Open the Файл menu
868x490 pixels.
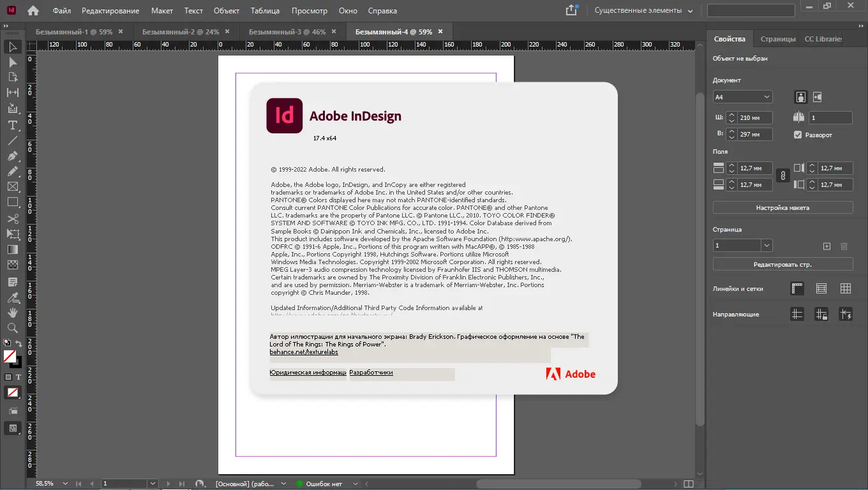click(62, 11)
